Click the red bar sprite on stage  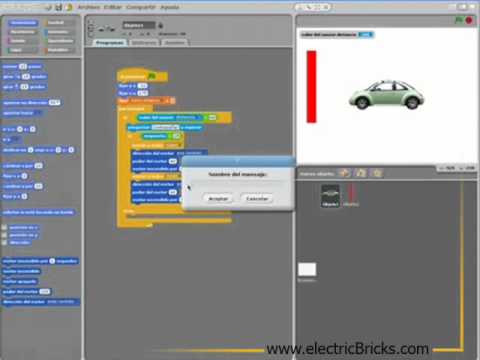tap(311, 87)
